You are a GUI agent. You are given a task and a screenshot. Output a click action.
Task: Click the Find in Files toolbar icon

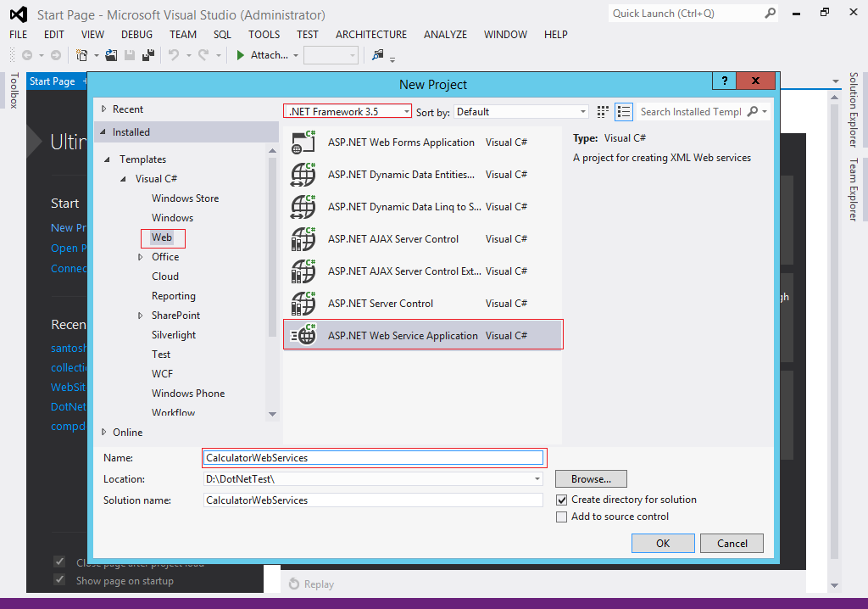tap(377, 55)
